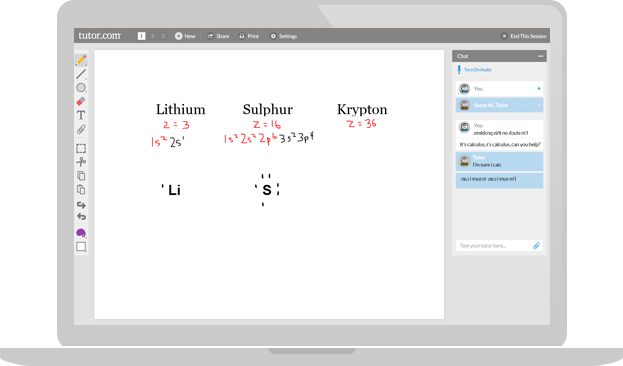Viewport: 623px width, 366px height.
Task: Switch to whiteboard page 2
Action: 152,36
